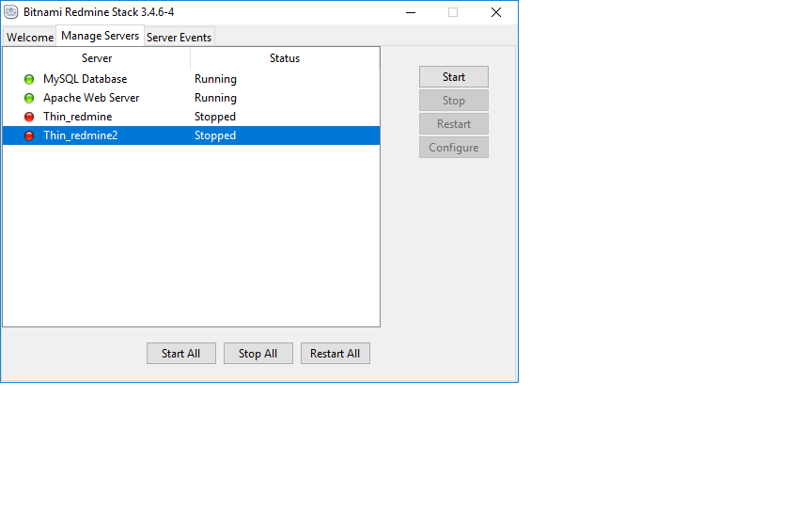Click Running status of Apache Web Server
This screenshot has height=508, width=812.
[215, 98]
